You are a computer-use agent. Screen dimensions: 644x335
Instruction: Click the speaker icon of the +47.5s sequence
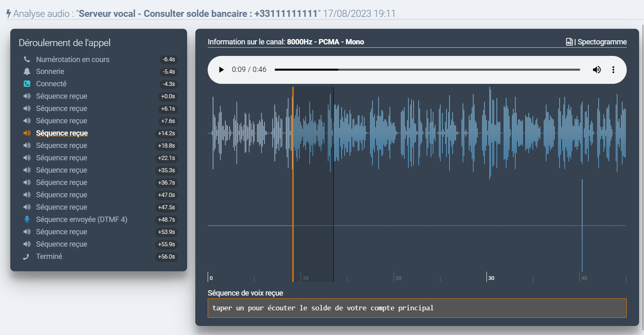[x=27, y=207]
